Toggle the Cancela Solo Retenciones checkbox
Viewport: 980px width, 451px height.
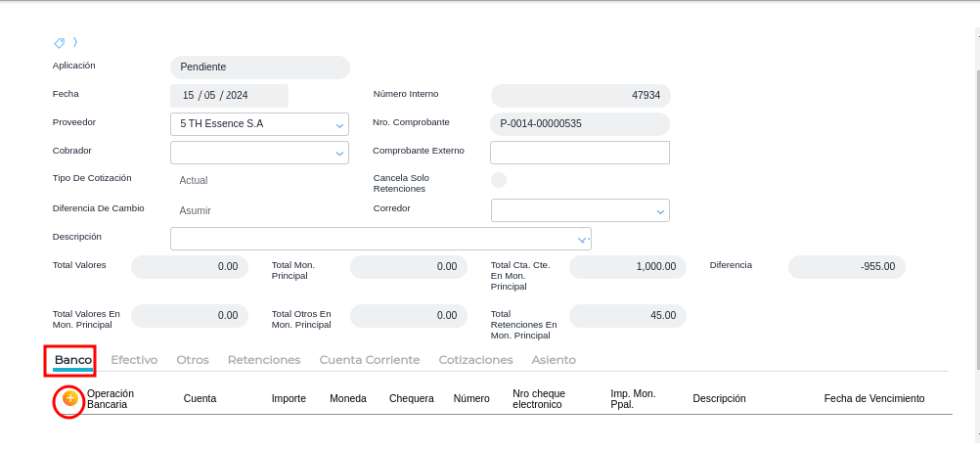499,180
